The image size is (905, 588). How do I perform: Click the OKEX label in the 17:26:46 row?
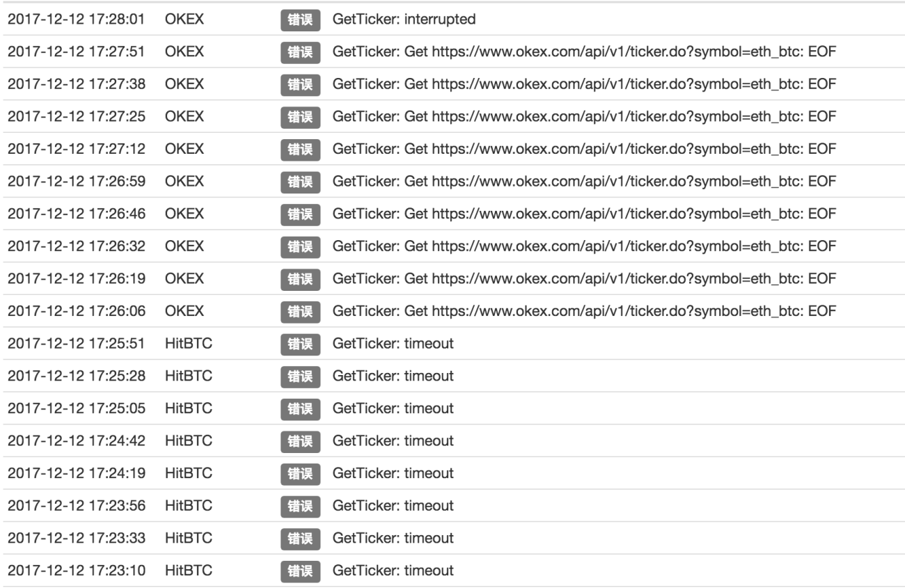(184, 214)
